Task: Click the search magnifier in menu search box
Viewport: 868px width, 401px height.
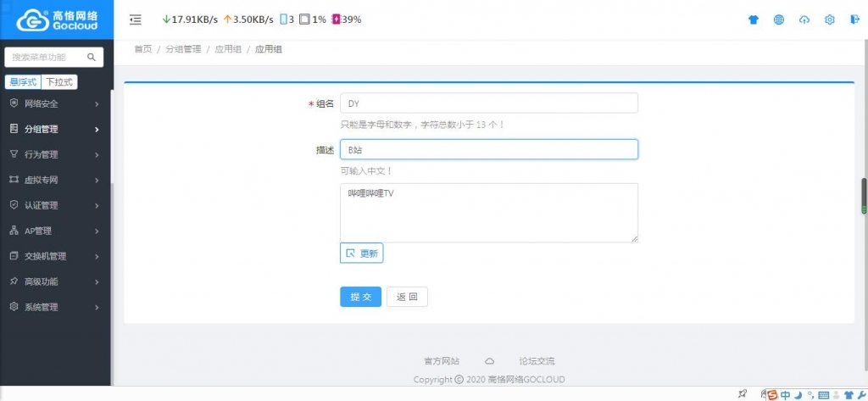Action: [92, 57]
